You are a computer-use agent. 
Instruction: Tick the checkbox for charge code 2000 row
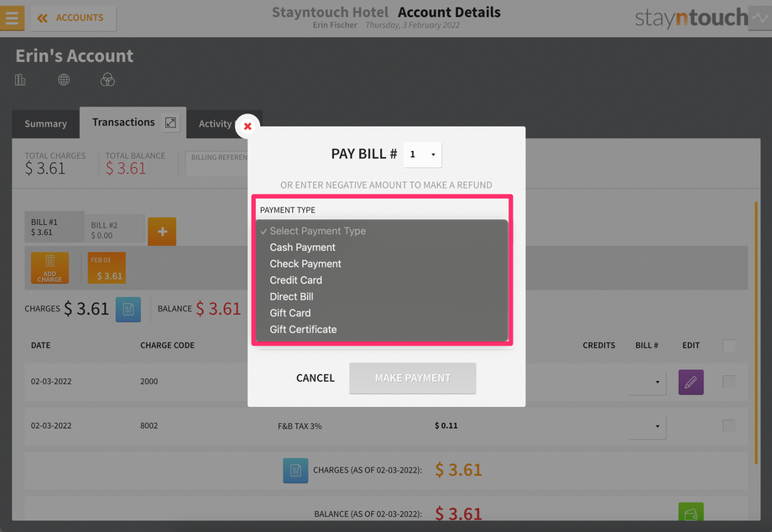pos(729,382)
